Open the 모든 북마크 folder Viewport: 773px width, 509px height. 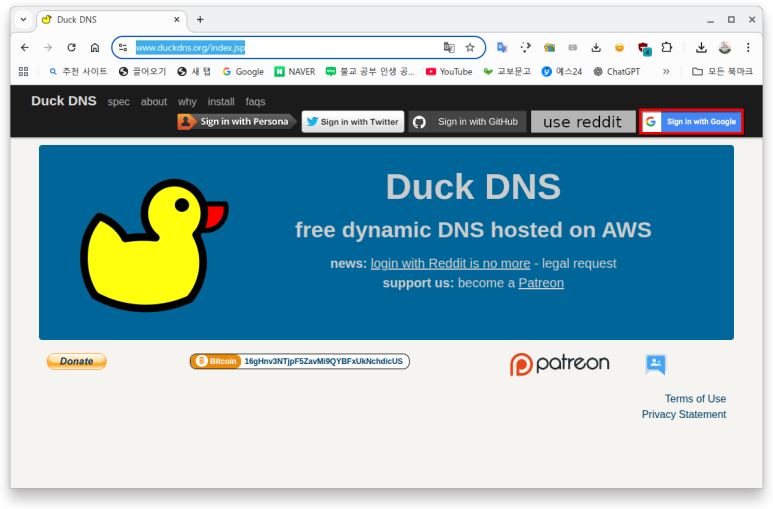(722, 72)
